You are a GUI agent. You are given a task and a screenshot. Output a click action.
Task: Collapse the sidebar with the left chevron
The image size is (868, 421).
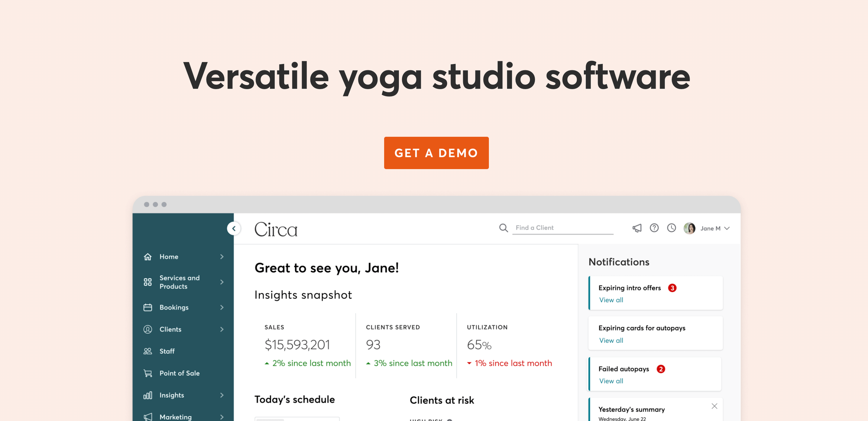coord(234,228)
